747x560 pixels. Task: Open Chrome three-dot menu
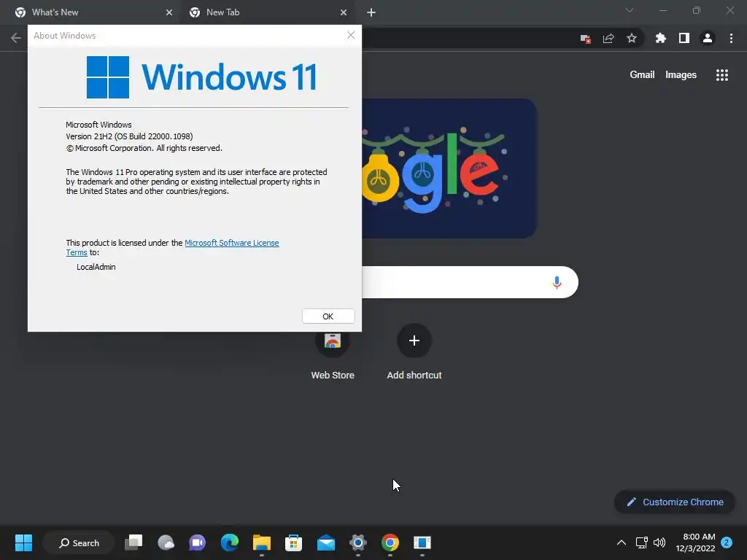tap(731, 38)
